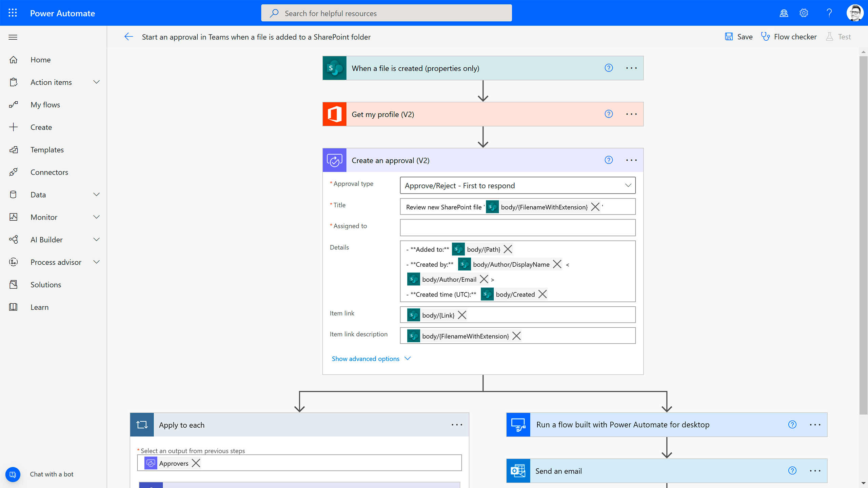The height and width of the screenshot is (488, 868).
Task: Click the Power Automate Desktop flow icon
Action: 518,424
